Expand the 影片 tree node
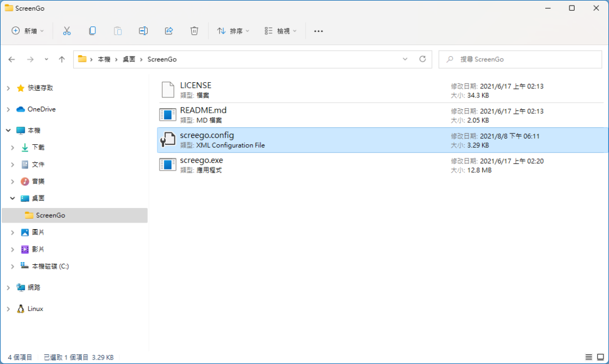Screen dimensions: 609x364 (x=12, y=249)
